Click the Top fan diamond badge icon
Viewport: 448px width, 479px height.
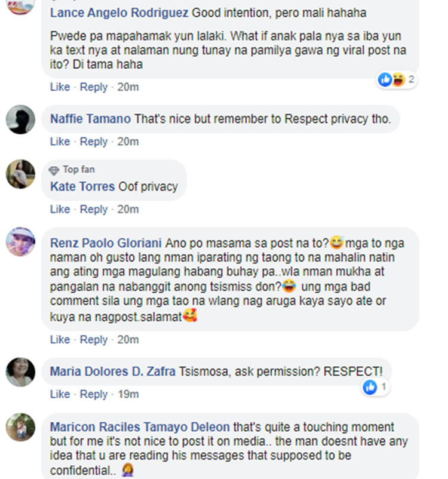54,170
